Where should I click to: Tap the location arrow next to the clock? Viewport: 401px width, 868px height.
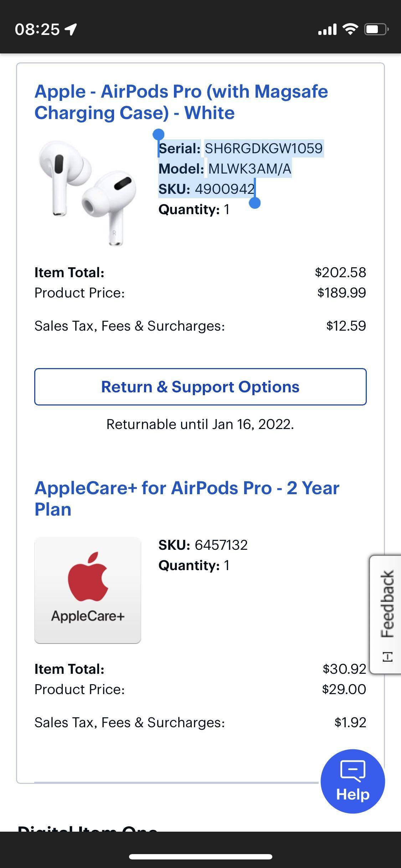pyautogui.click(x=70, y=30)
